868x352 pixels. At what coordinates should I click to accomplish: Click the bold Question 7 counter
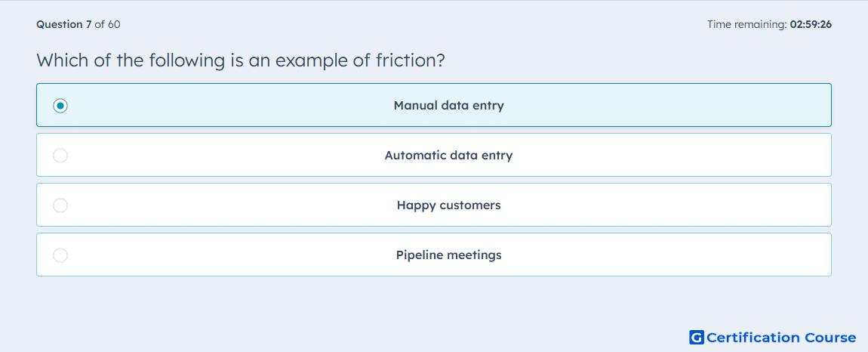(x=64, y=24)
